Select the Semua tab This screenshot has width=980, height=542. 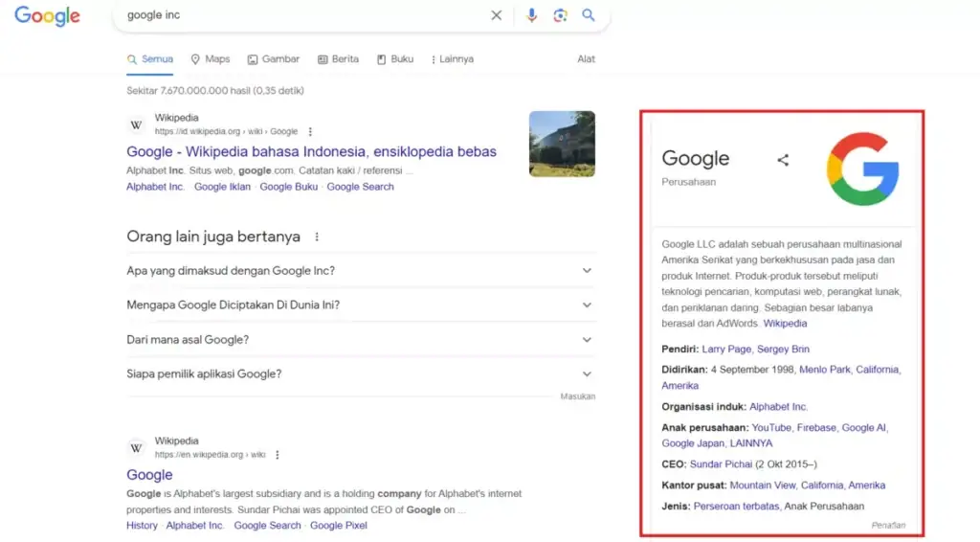(150, 58)
